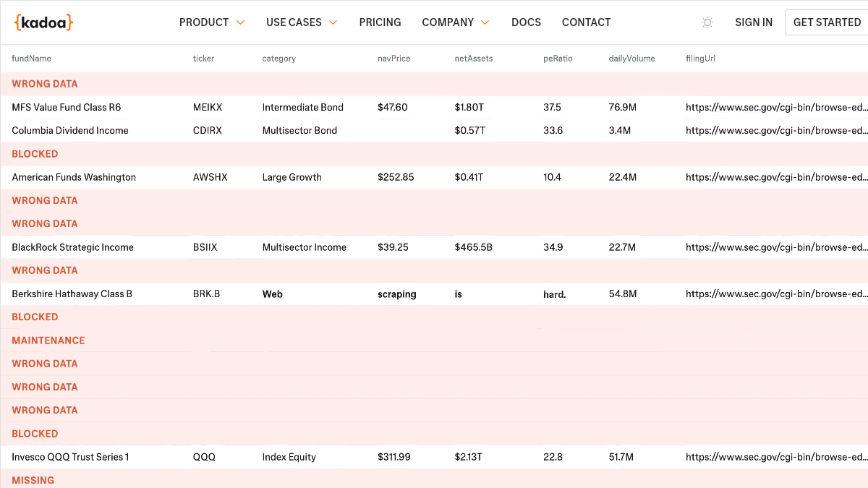The width and height of the screenshot is (868, 488).
Task: Click the Kadoa logo
Action: point(43,22)
